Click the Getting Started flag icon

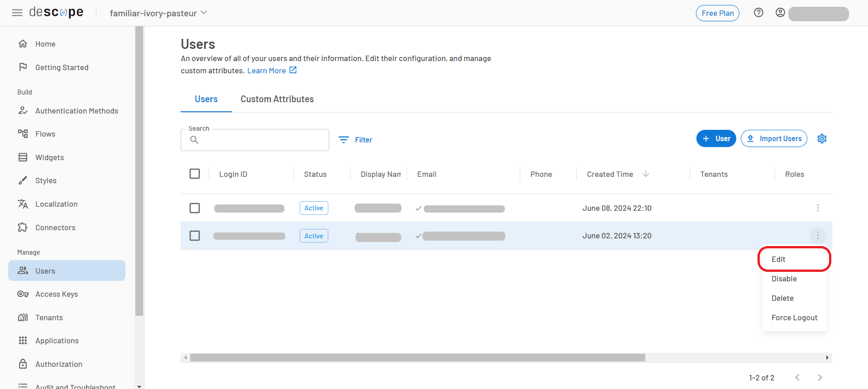tap(23, 67)
